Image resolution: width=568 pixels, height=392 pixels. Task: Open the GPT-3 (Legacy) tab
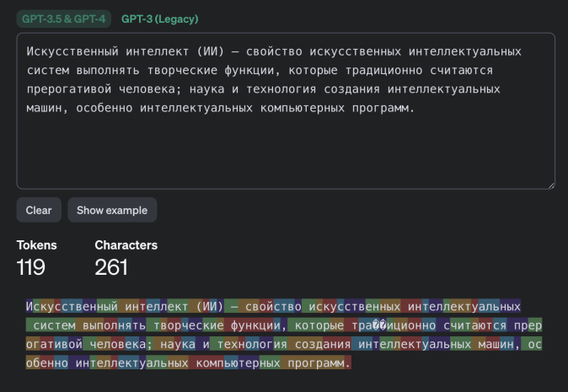(x=160, y=19)
